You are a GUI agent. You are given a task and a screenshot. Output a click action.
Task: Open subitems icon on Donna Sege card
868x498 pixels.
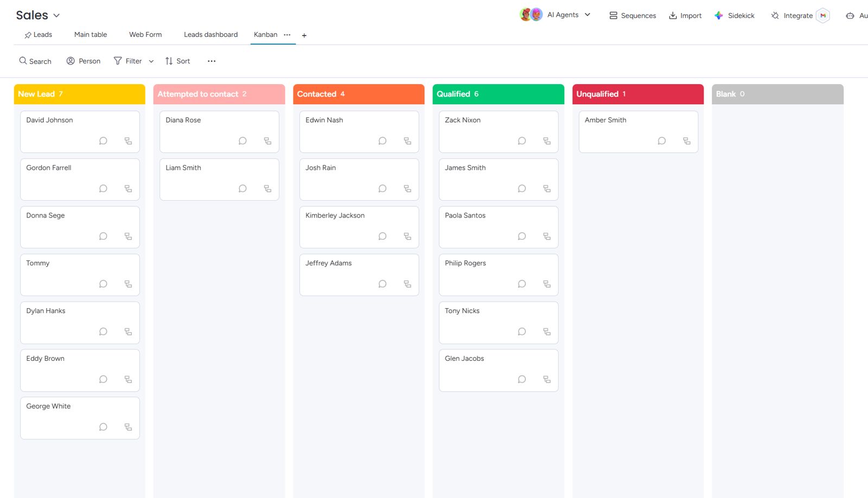click(128, 237)
